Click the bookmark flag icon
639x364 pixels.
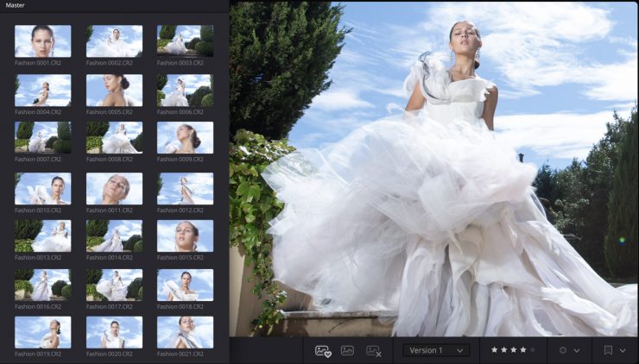(x=609, y=350)
